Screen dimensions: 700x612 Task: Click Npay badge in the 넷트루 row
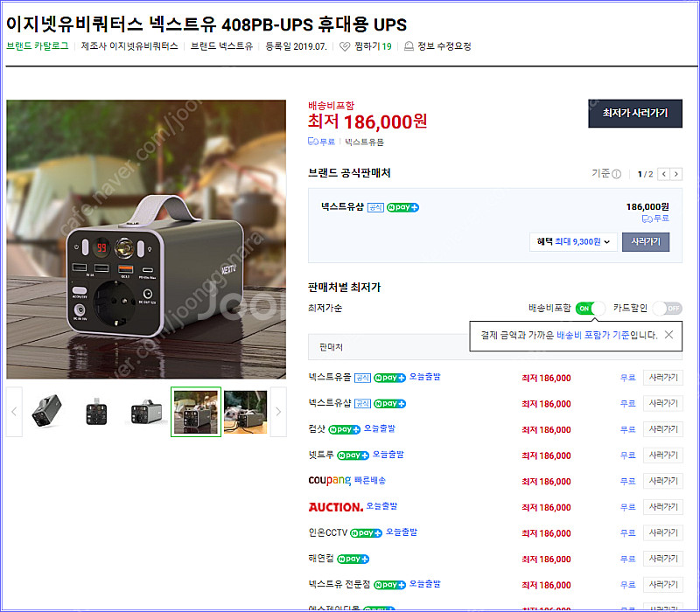click(x=353, y=456)
